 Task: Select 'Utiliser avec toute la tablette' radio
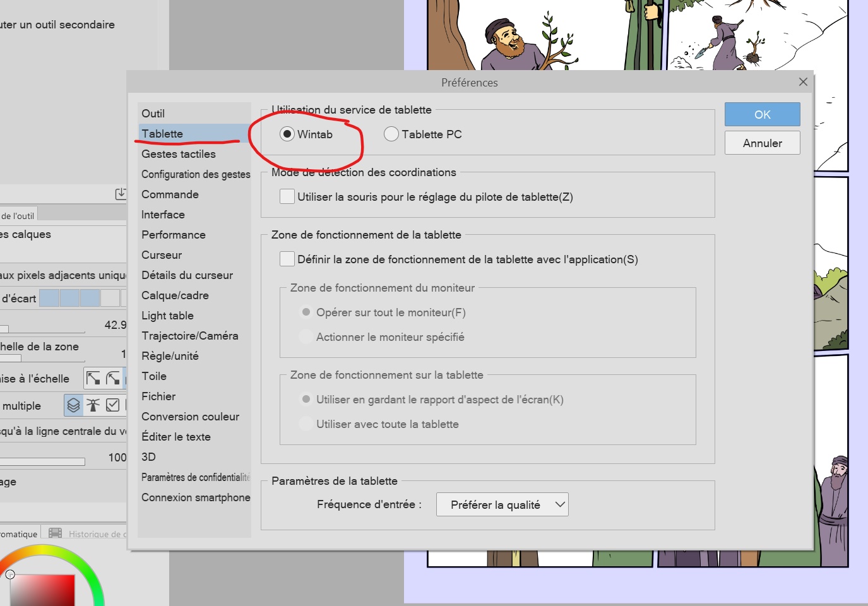pyautogui.click(x=306, y=424)
